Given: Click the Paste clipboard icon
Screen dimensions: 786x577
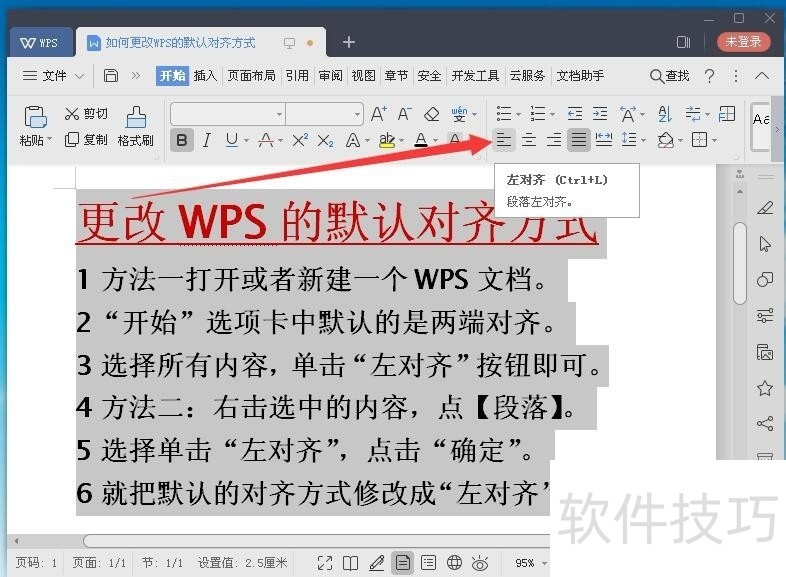Looking at the screenshot, I should (35, 117).
